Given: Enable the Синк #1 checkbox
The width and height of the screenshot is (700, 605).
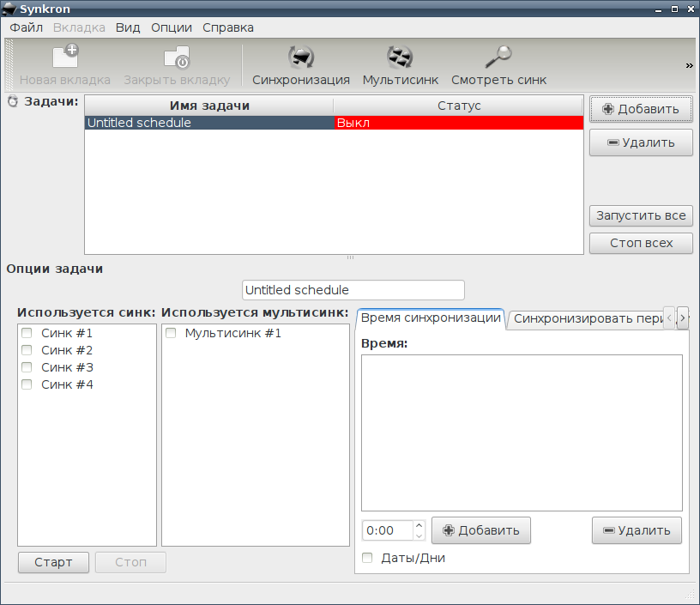Looking at the screenshot, I should (27, 333).
